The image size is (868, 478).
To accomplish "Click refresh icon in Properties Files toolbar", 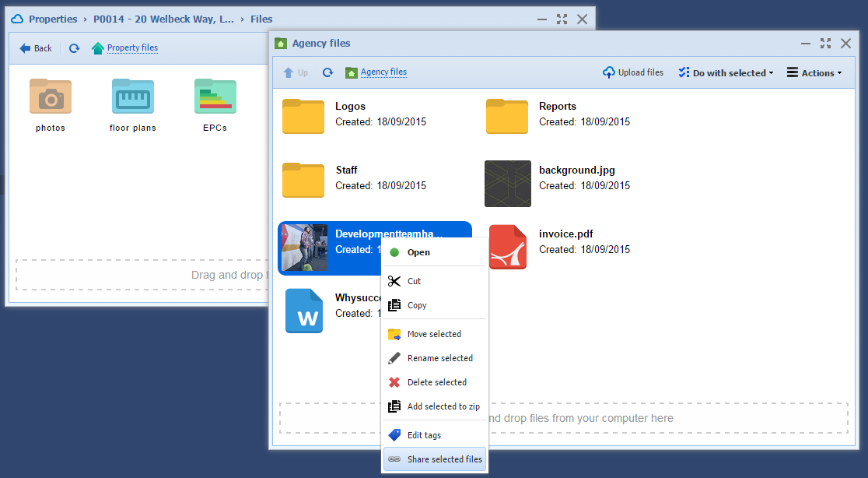I will 74,48.
